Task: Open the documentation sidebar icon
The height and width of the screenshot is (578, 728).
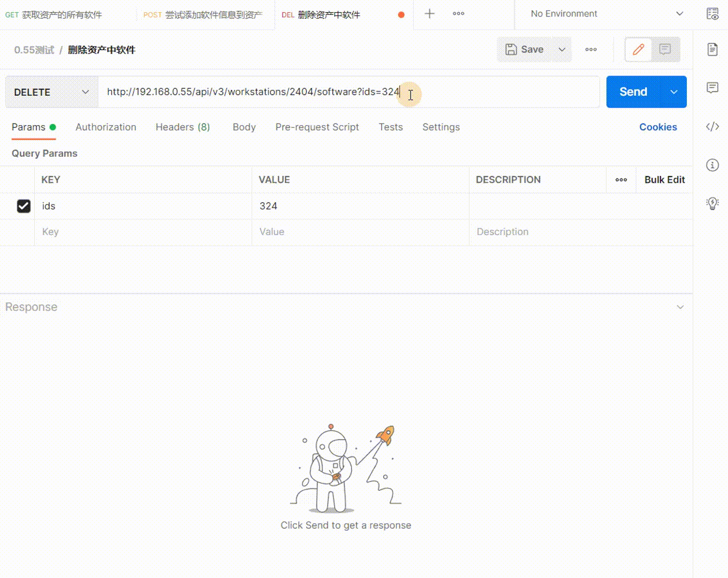Action: click(712, 50)
